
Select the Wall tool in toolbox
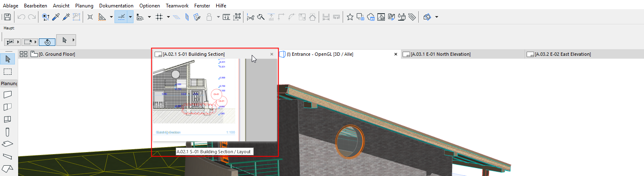[x=7, y=95]
